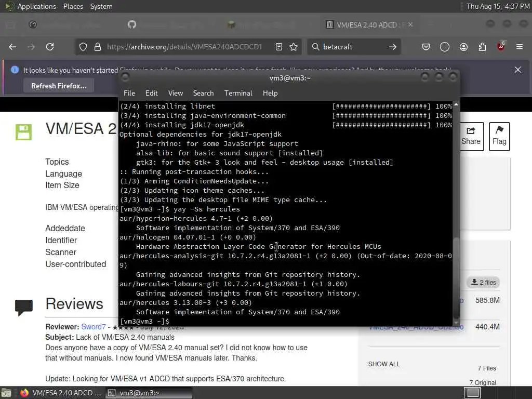
Task: Switch to vm3@vm3:~ terminal taskbar entry
Action: [x=148, y=393]
